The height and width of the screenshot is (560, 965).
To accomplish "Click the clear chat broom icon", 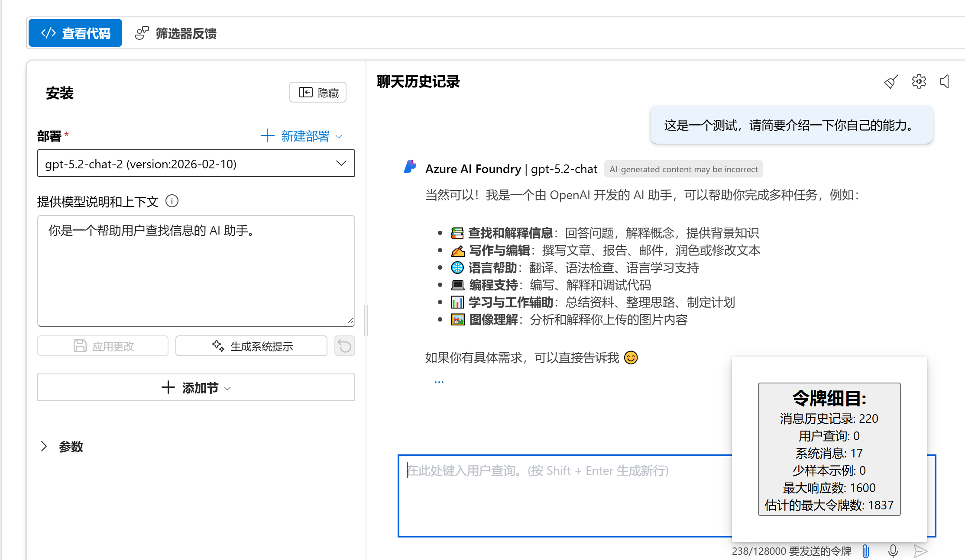I will tap(891, 82).
